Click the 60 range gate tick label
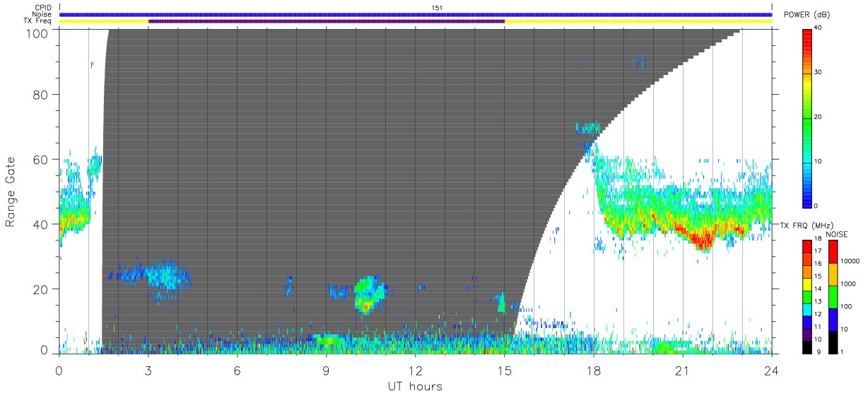 click(42, 159)
